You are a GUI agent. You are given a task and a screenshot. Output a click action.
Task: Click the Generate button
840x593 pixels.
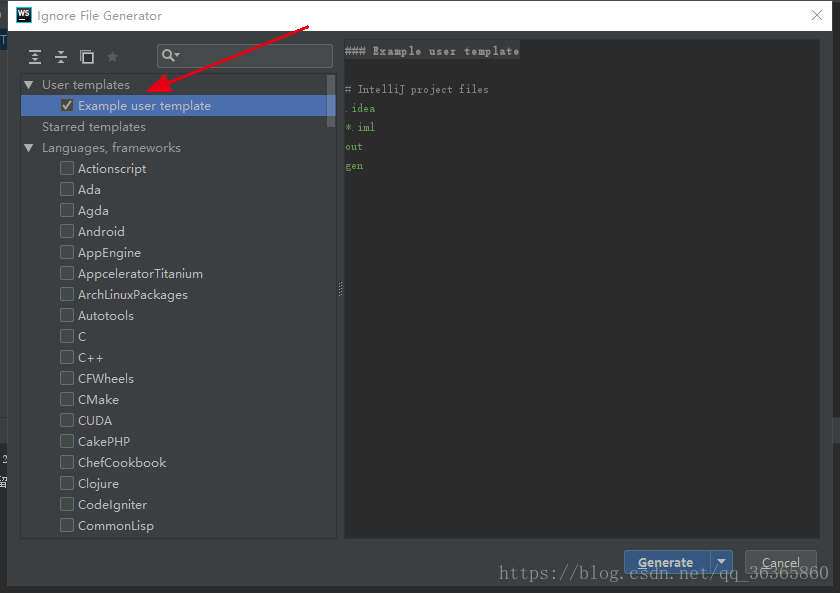coord(666,561)
